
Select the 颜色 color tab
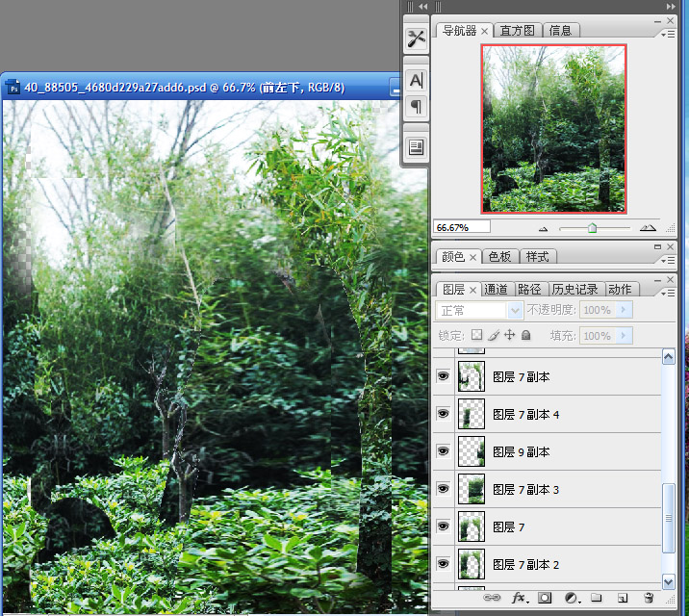pos(453,257)
